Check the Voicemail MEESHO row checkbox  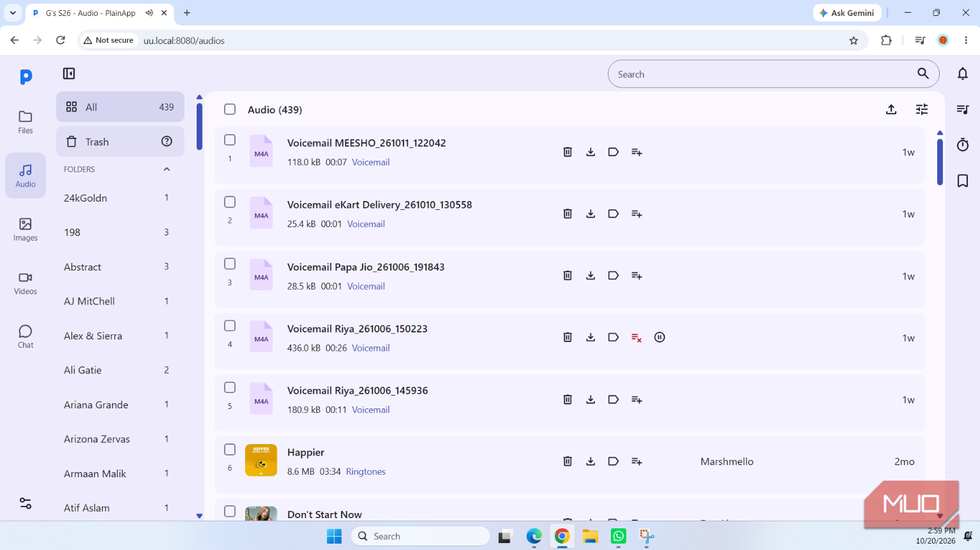230,140
